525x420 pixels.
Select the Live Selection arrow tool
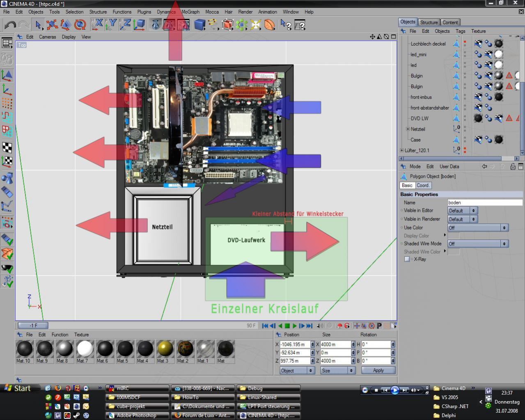[38, 25]
